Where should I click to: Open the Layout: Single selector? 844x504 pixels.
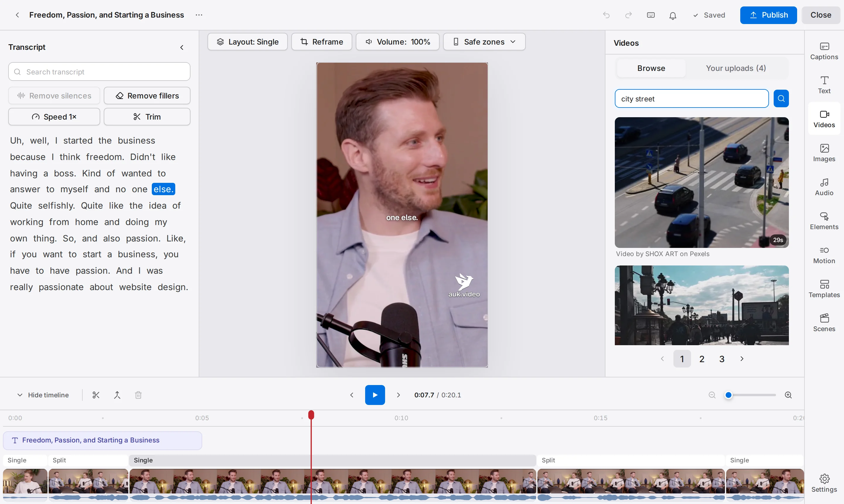[247, 42]
